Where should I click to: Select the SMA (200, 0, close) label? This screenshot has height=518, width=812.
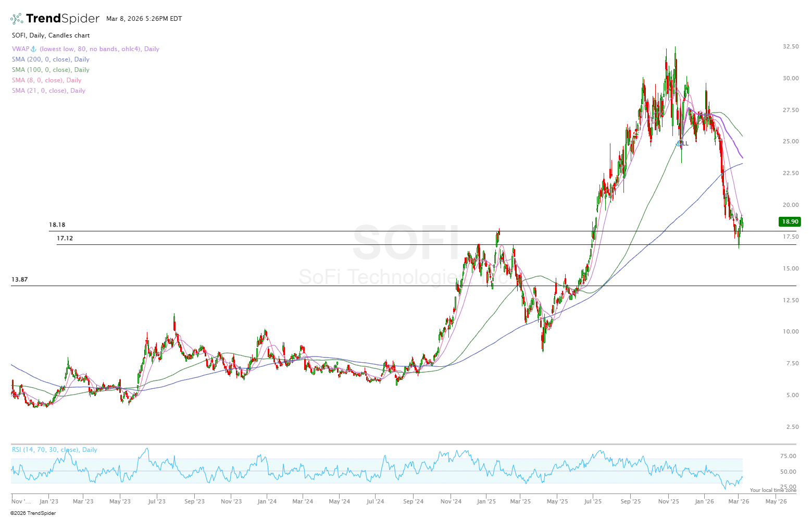pos(51,59)
